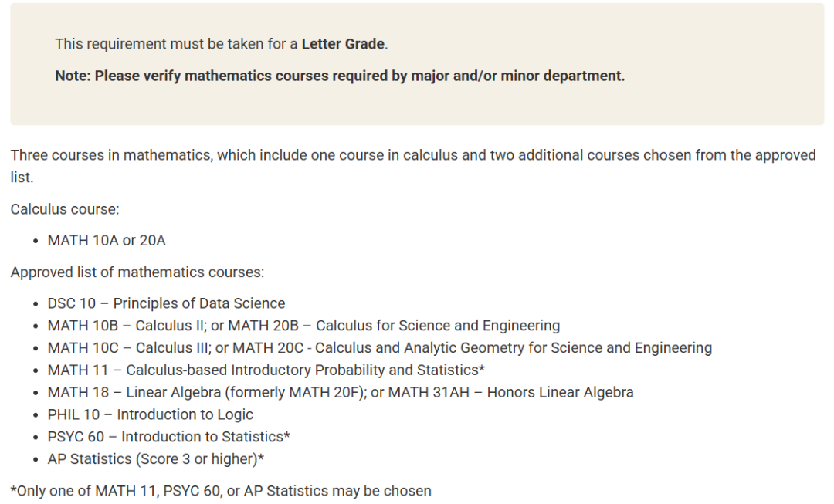
Task: Click the "Three courses in mathematics" paragraph
Action: (413, 156)
